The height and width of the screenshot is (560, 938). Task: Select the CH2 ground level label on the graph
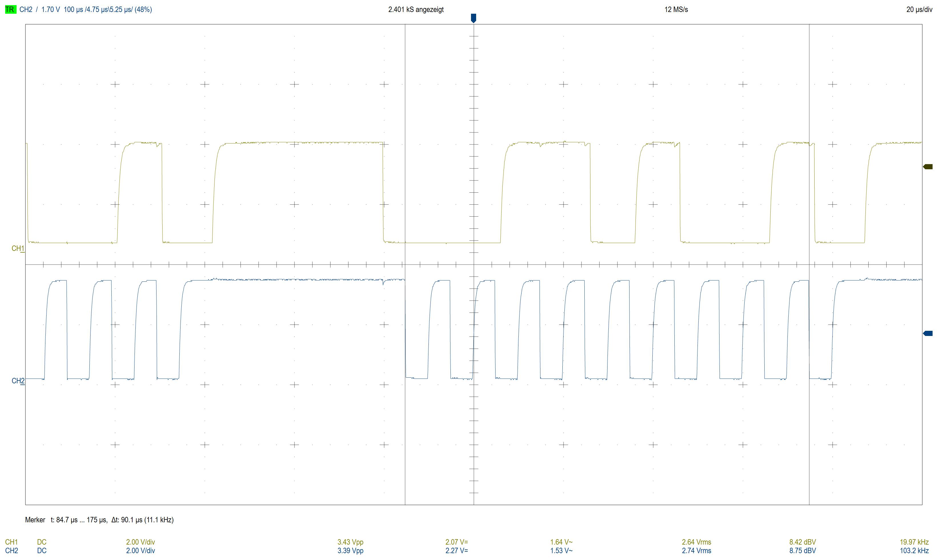click(x=18, y=381)
